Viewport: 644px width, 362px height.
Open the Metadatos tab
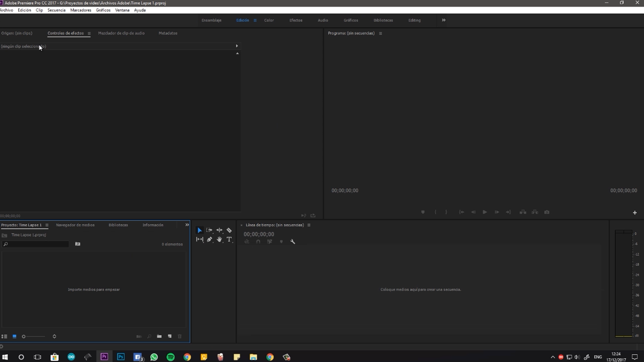tap(168, 33)
